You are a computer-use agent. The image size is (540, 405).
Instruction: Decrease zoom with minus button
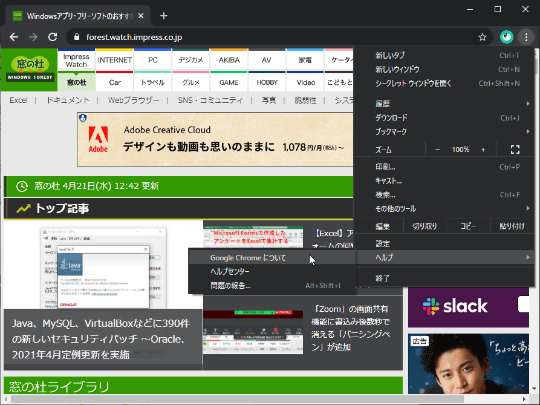pyautogui.click(x=437, y=149)
